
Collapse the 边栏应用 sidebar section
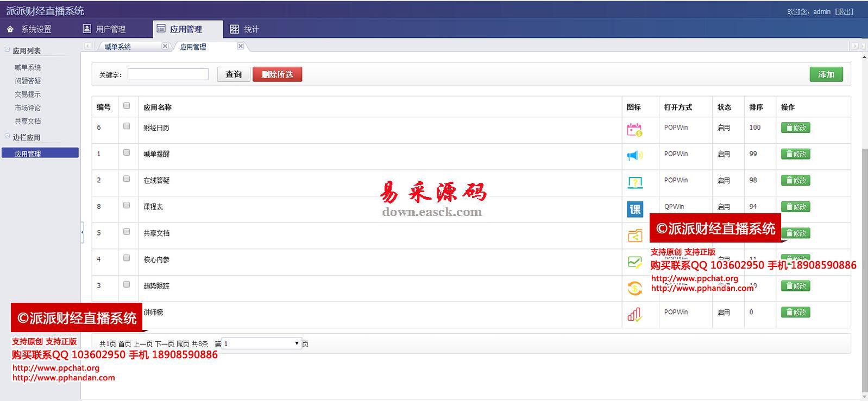point(8,137)
